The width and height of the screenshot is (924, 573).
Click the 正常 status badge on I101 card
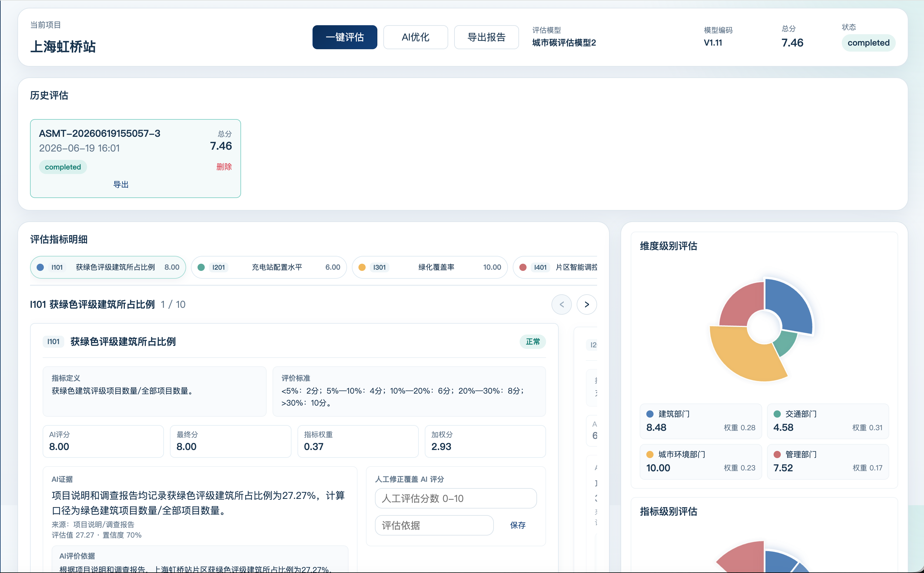[533, 341]
